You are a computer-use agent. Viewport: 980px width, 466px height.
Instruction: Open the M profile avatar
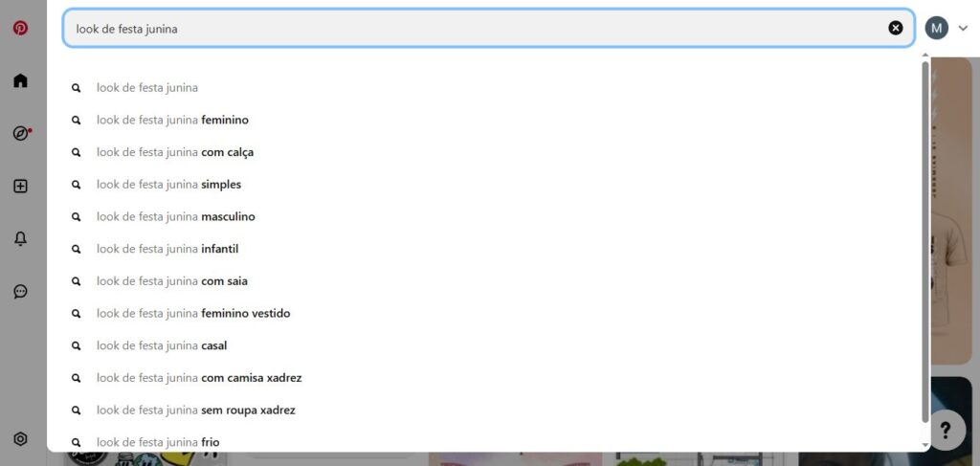pyautogui.click(x=936, y=28)
